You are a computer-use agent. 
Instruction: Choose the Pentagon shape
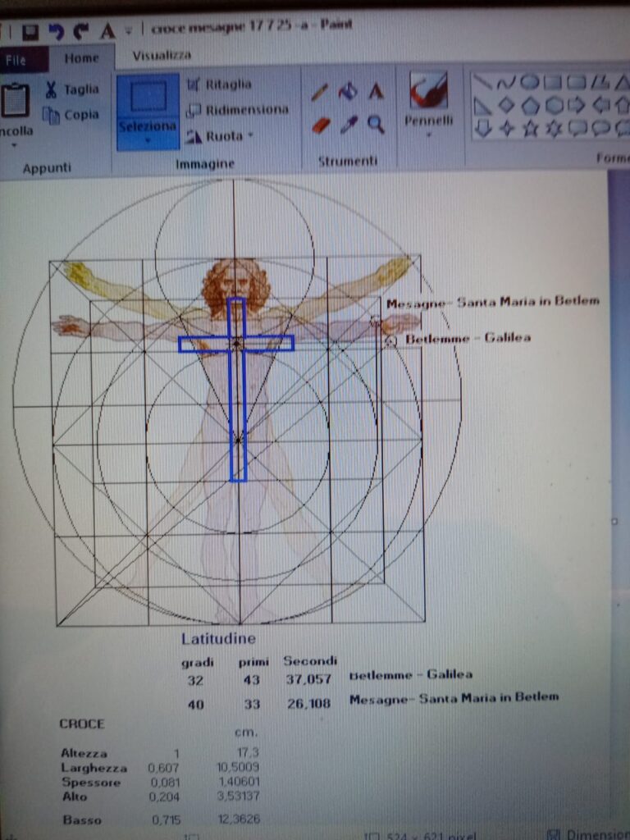pyautogui.click(x=530, y=106)
